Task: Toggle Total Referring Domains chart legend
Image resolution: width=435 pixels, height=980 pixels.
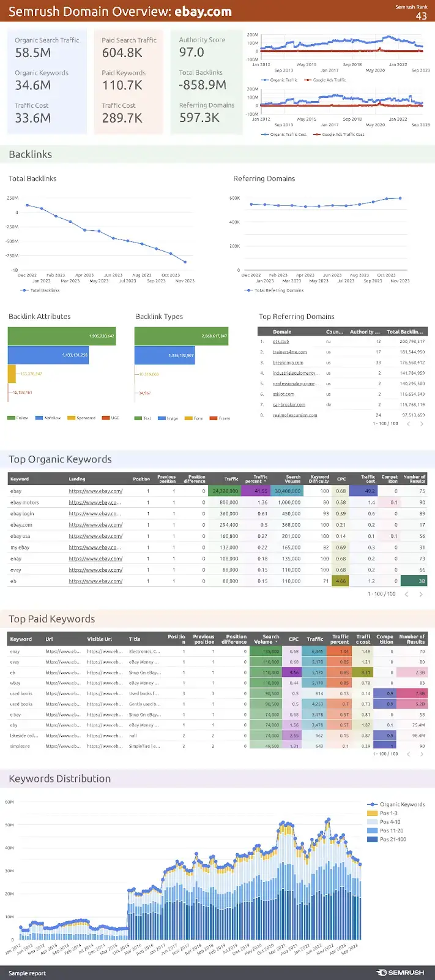Action: click(x=274, y=290)
